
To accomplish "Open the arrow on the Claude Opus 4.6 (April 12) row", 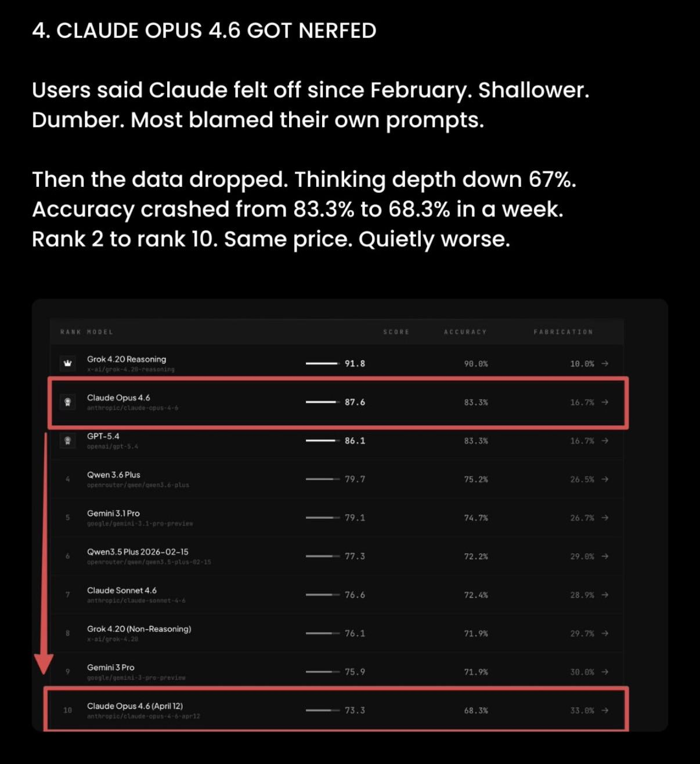I will click(x=605, y=710).
